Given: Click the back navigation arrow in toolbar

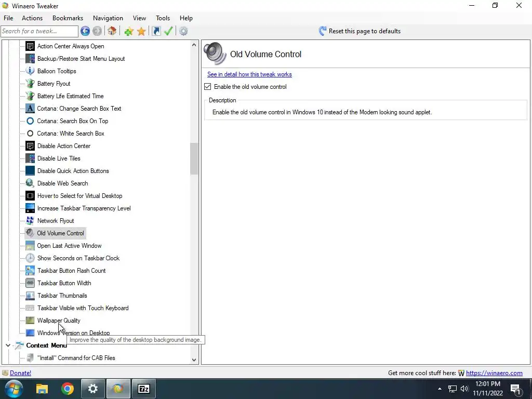Looking at the screenshot, I should [x=85, y=31].
